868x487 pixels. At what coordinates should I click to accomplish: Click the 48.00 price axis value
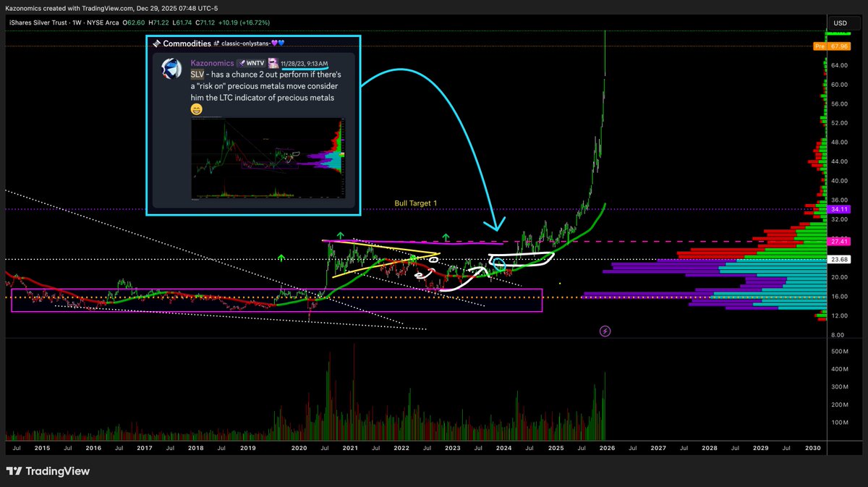[839, 142]
